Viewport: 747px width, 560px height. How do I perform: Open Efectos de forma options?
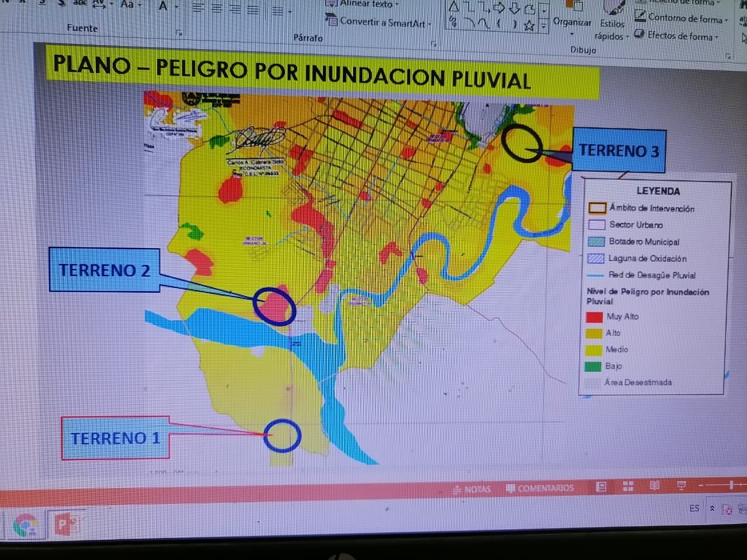(x=677, y=36)
